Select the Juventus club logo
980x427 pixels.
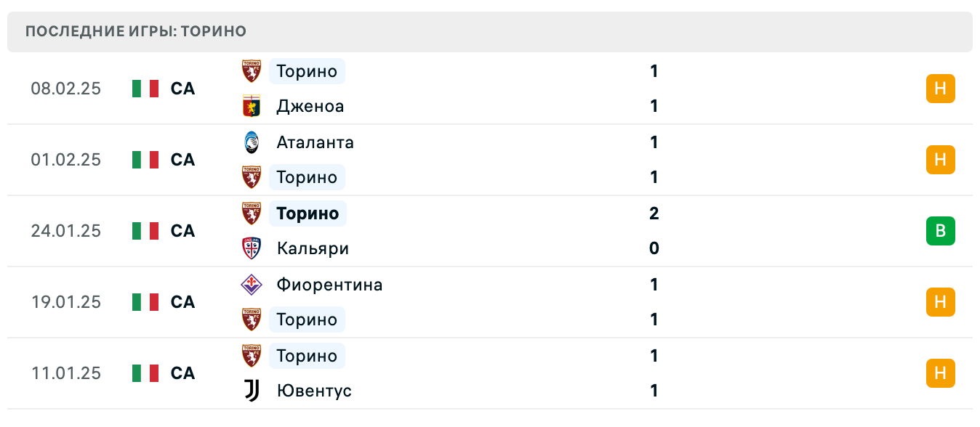[x=251, y=391]
